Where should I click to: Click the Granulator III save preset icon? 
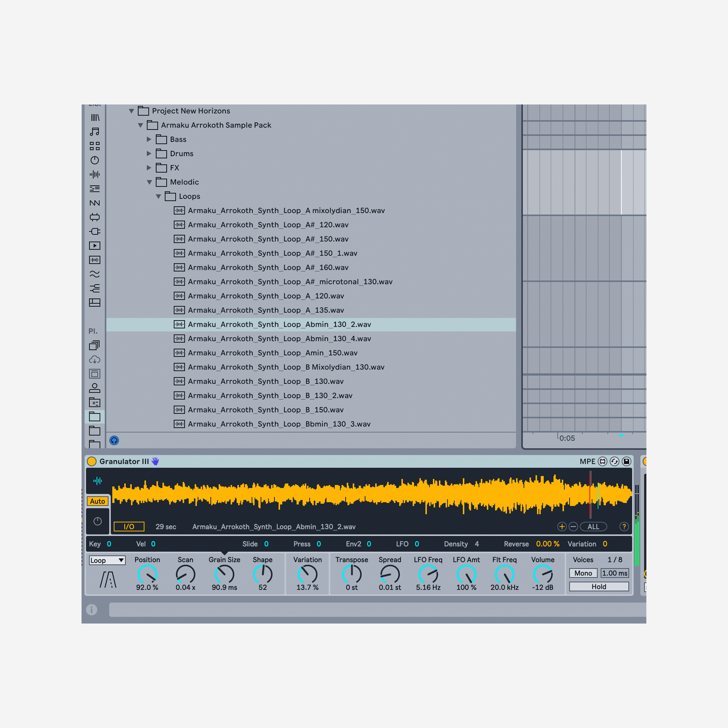pos(626,462)
